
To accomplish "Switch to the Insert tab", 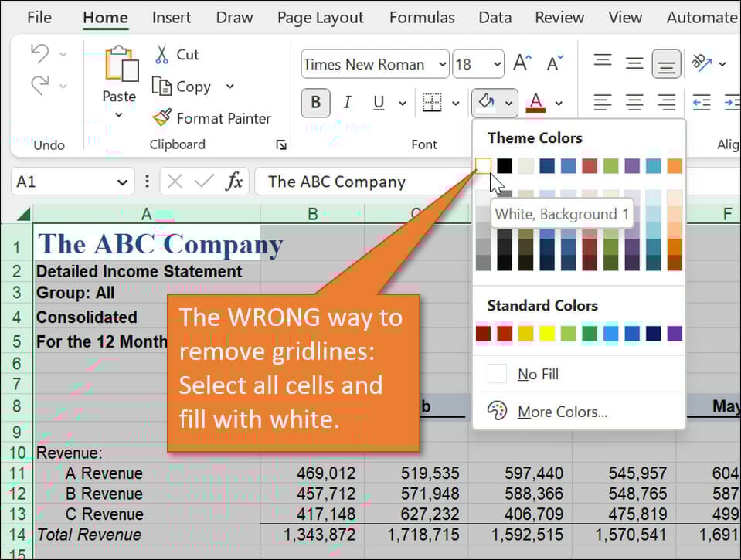I will coord(172,17).
